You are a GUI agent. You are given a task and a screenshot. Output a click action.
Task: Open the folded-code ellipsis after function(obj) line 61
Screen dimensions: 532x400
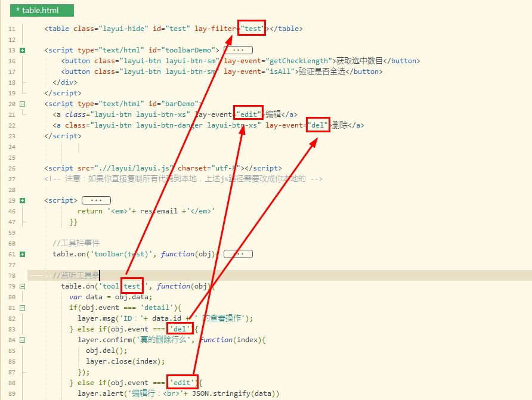point(239,254)
